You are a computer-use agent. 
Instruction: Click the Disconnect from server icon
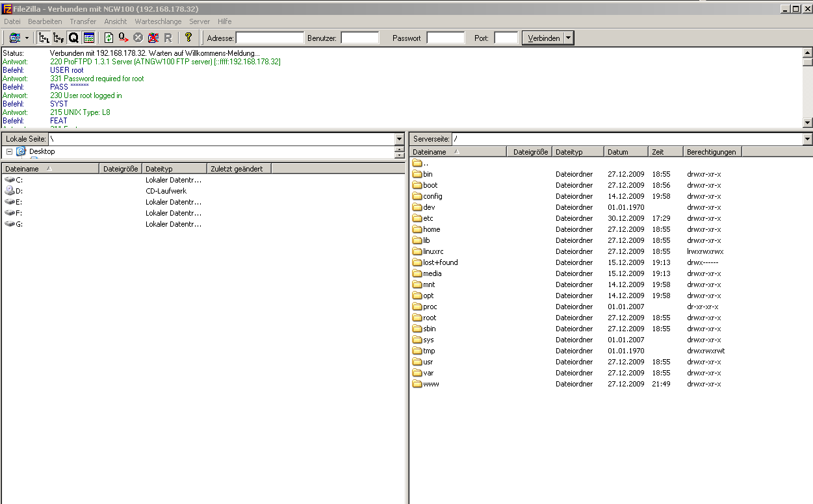pos(153,38)
